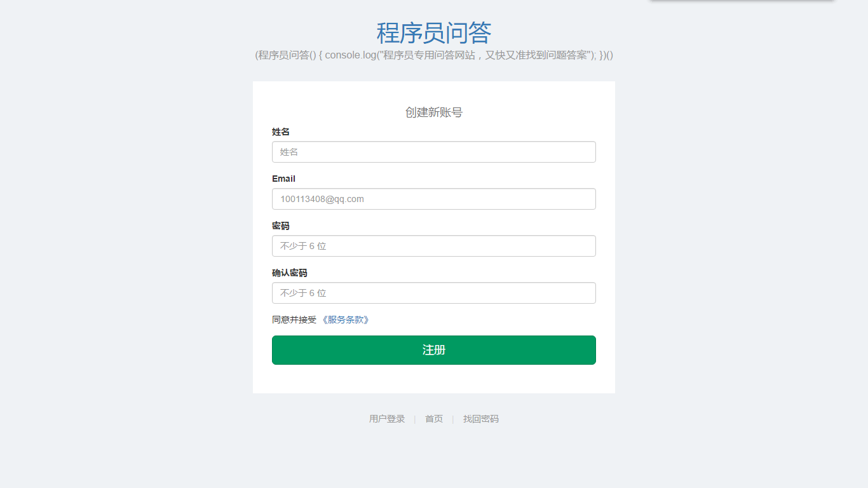Screen dimensions: 868x488
Task: Click the gray shadow bar at top right
Action: [x=742, y=1]
